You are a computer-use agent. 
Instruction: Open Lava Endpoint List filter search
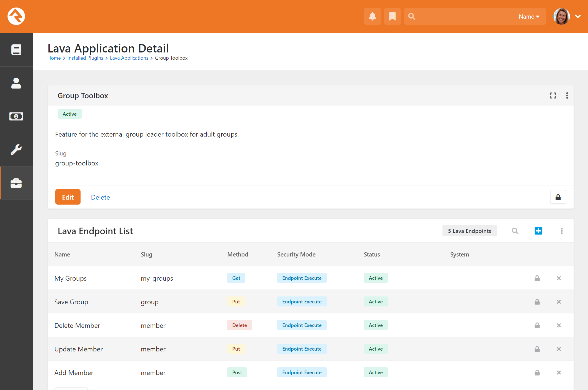point(515,231)
